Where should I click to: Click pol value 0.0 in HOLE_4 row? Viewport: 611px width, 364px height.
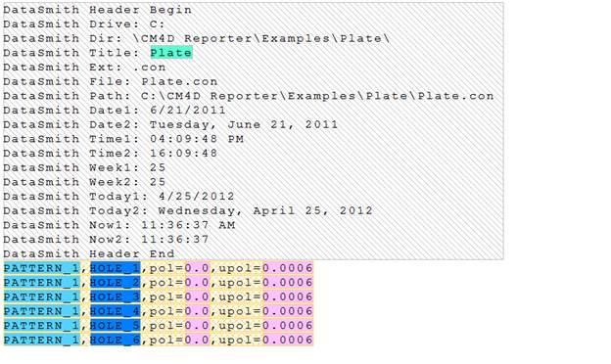198,311
